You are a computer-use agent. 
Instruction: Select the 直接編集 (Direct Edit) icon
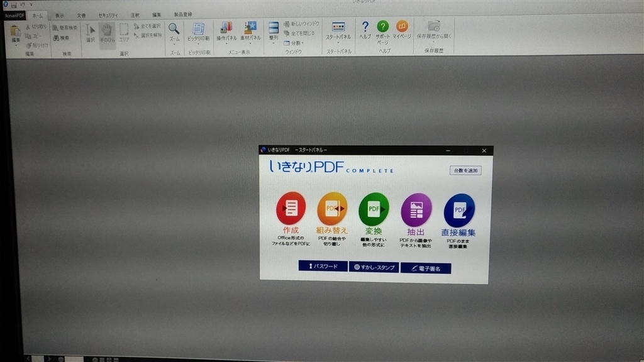point(458,207)
